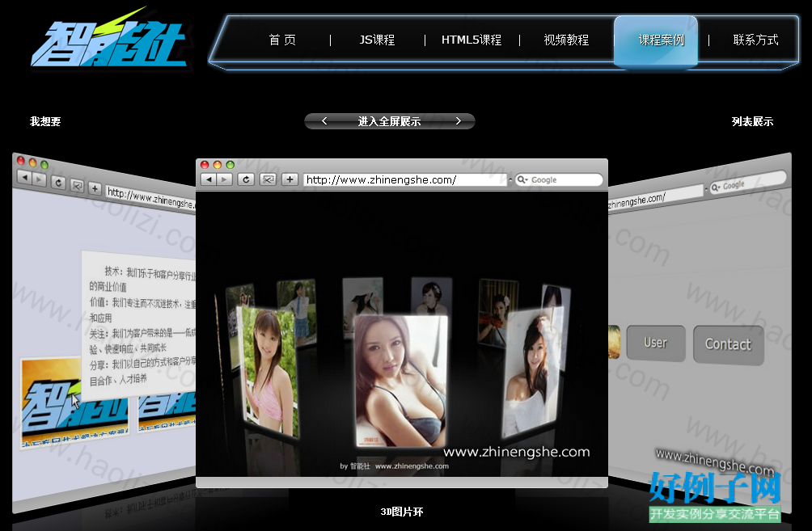Click plus icon in center browser toolbar
Viewport: 812px width, 531px height.
tap(290, 179)
